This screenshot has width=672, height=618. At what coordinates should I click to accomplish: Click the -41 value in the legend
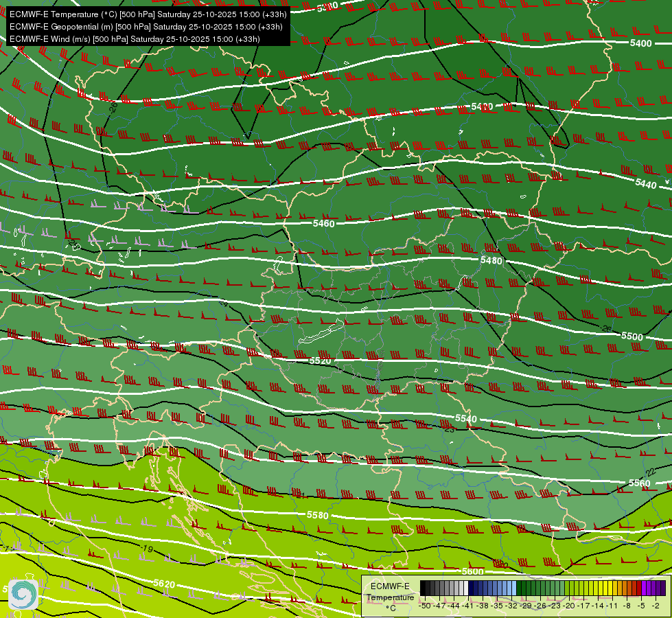[x=467, y=606]
